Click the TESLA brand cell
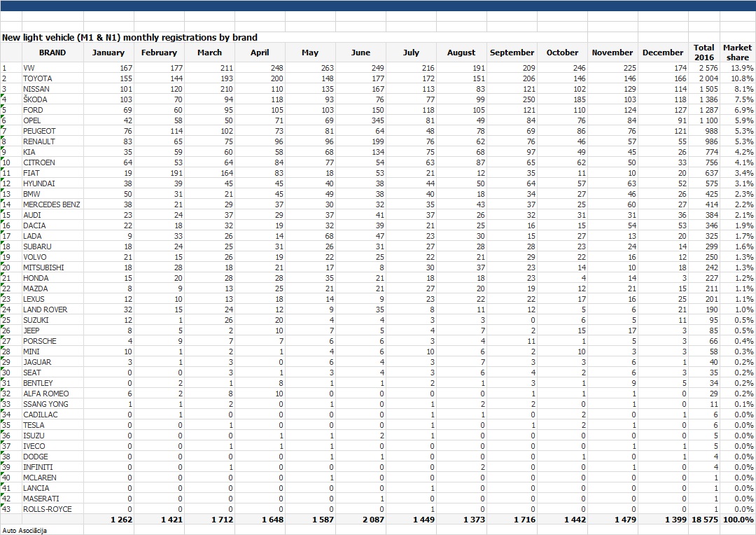756x535 pixels. point(52,425)
